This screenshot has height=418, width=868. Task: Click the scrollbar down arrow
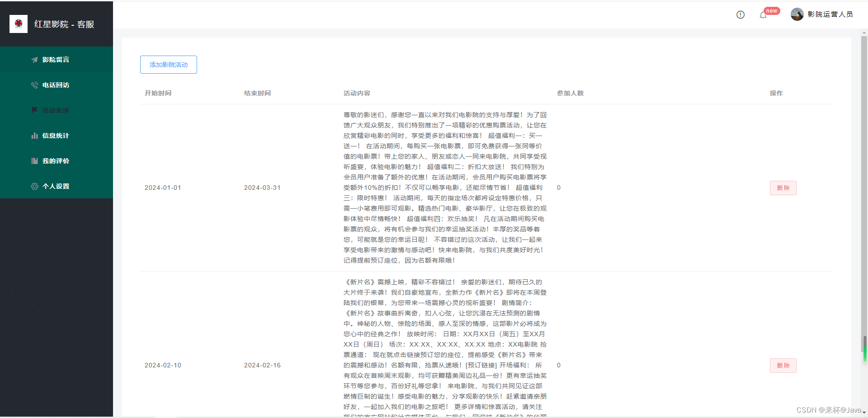coord(864,412)
